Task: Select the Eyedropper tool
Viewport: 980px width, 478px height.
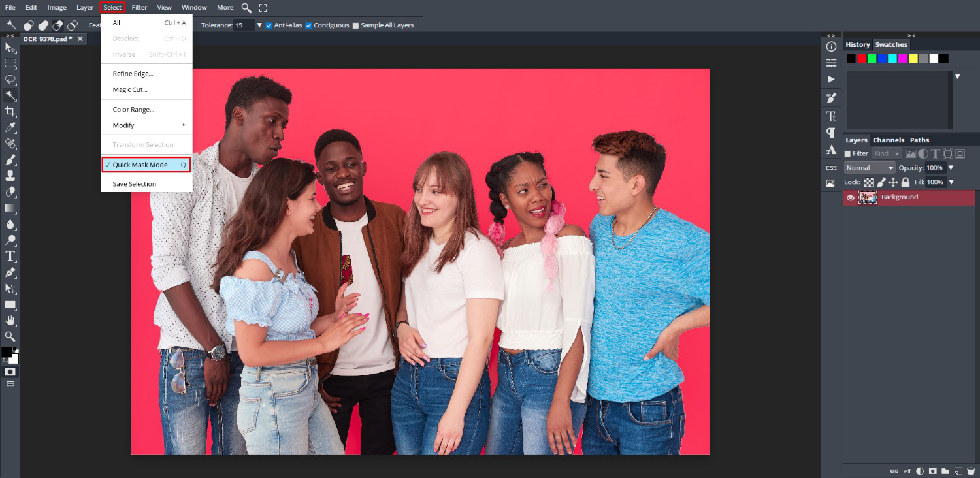Action: click(10, 127)
